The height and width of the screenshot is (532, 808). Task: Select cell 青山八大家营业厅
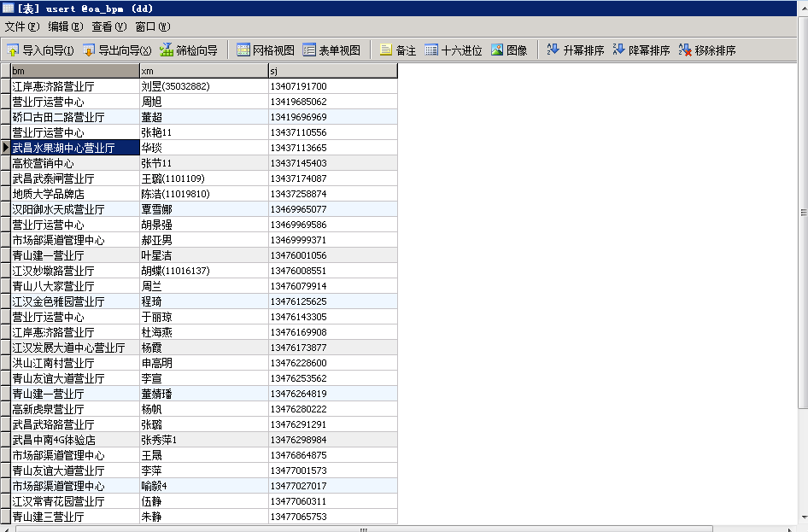75,286
